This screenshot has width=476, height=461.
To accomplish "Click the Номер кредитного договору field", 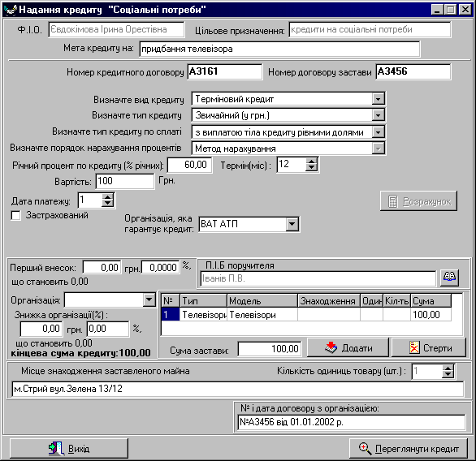I will (x=225, y=72).
